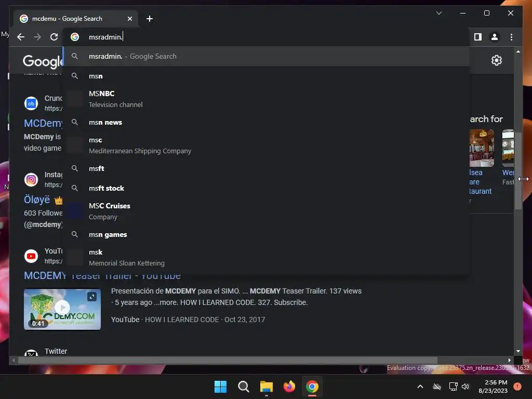This screenshot has height=399, width=532.
Task: Click the cloud sync tray icon
Action: 437,387
